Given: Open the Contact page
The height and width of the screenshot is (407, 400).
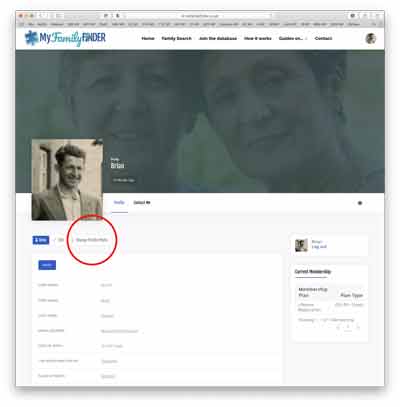Looking at the screenshot, I should 323,38.
